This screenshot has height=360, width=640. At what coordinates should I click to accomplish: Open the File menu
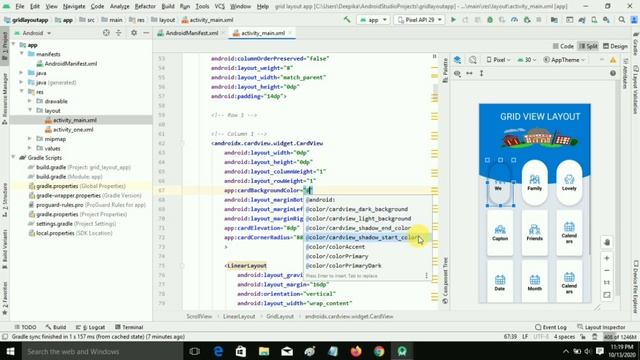click(20, 7)
